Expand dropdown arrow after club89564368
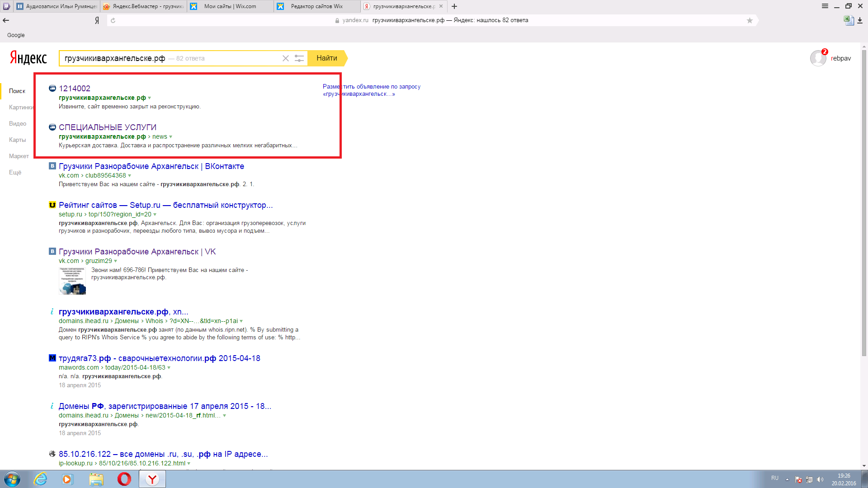 [x=130, y=176]
